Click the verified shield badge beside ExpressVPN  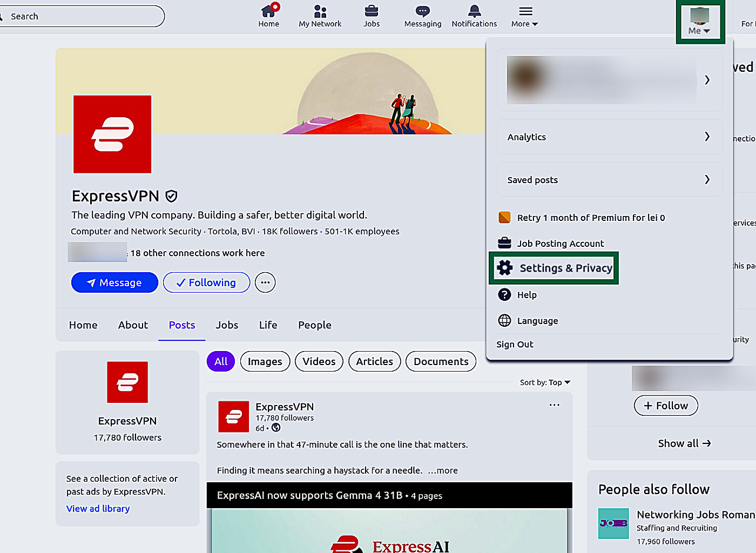(x=171, y=196)
